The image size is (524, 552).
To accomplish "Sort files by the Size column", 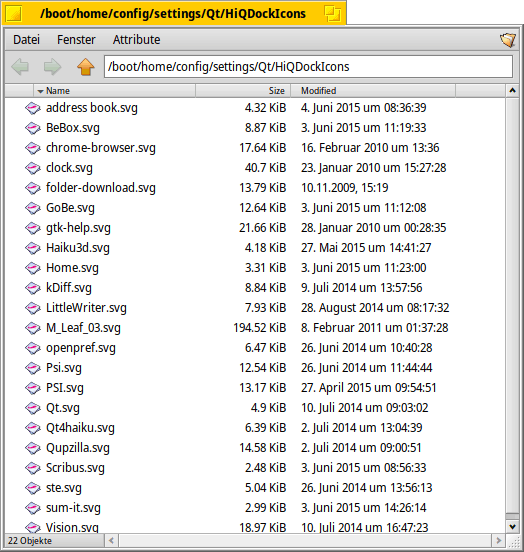I will click(243, 91).
